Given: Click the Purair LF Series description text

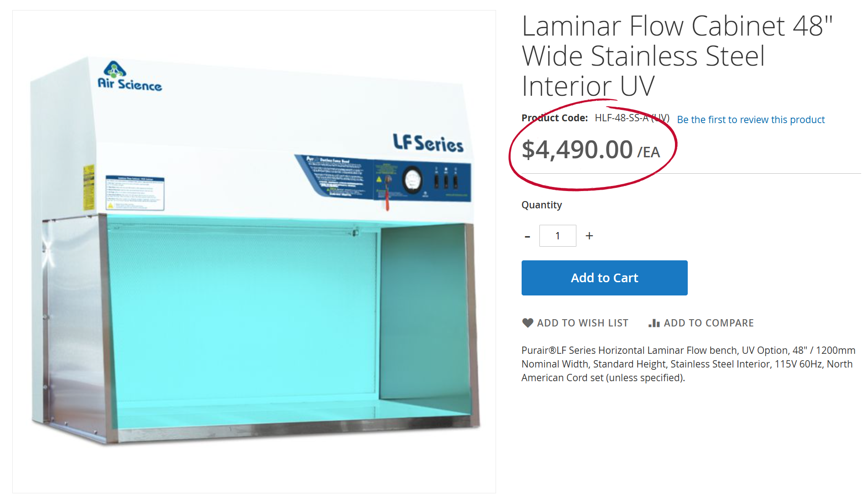Looking at the screenshot, I should coord(688,364).
